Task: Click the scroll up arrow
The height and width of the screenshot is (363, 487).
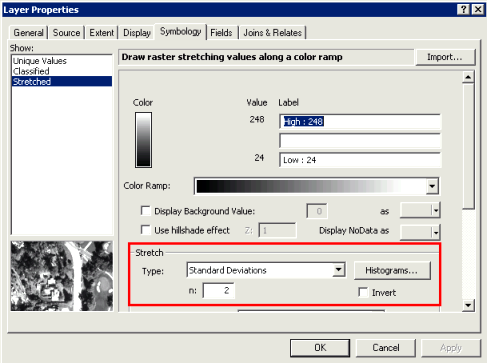Action: pos(468,77)
